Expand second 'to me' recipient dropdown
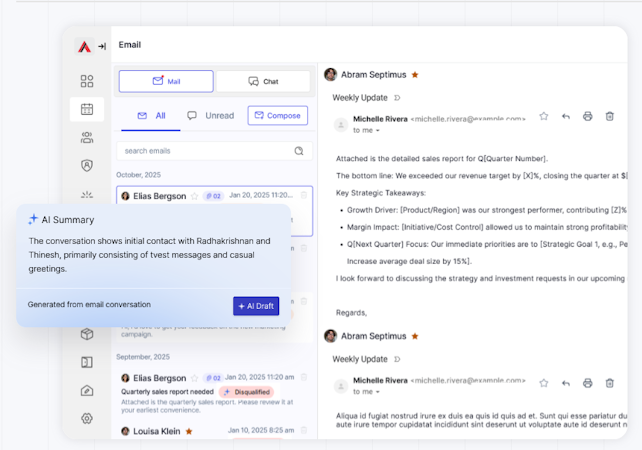642x450 pixels. pos(378,392)
